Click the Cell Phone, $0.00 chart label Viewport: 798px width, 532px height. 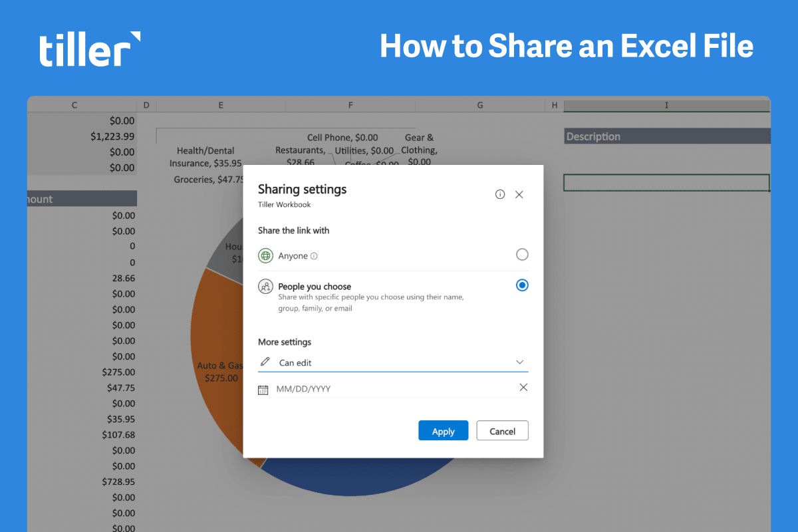342,138
